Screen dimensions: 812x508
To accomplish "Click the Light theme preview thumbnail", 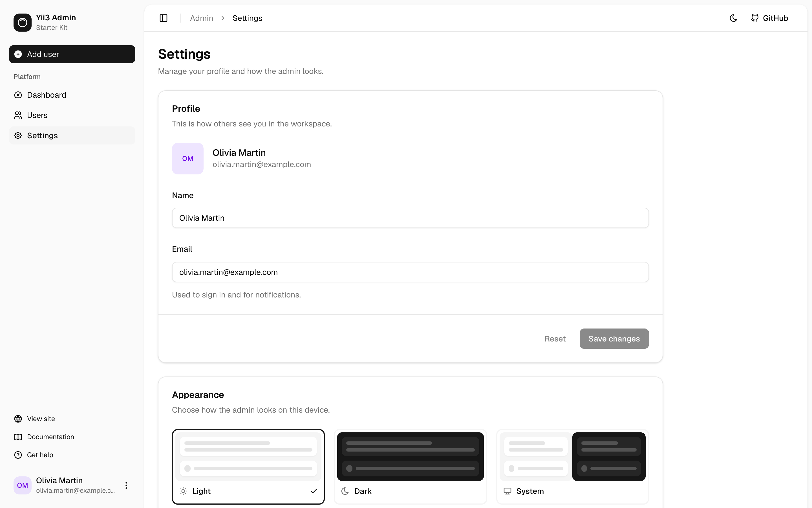I will coord(248,457).
